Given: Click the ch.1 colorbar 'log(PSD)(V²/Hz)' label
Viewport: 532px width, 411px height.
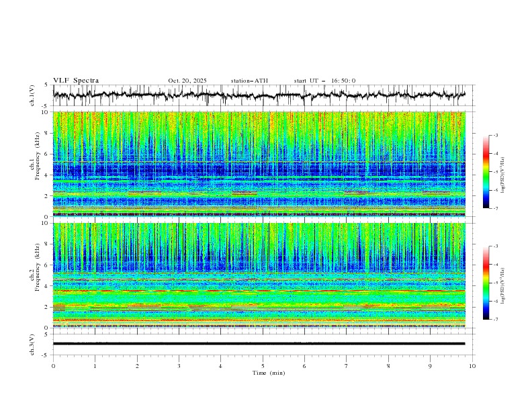Looking at the screenshot, I should 502,175.
